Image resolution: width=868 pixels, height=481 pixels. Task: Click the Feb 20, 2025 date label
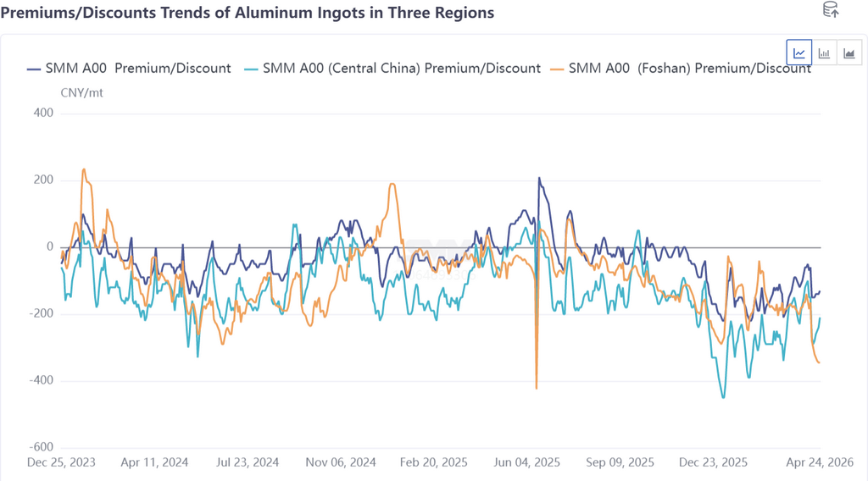pos(434,462)
